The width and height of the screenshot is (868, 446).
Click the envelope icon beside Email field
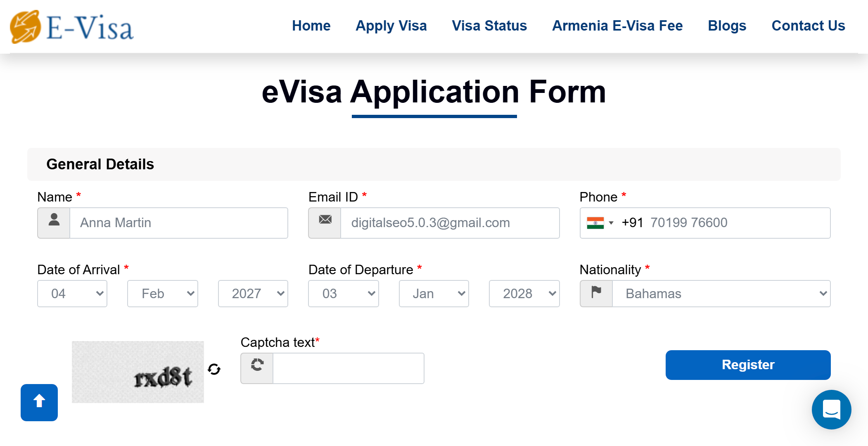point(325,223)
